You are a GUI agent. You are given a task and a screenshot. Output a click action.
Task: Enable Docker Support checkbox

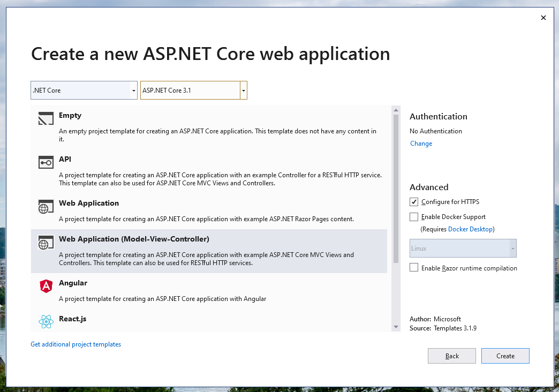[414, 217]
